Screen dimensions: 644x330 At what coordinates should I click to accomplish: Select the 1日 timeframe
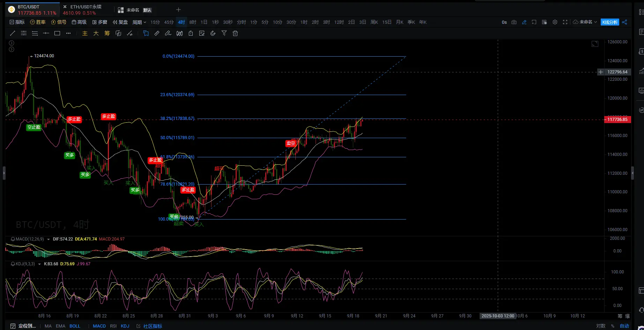pyautogui.click(x=204, y=22)
